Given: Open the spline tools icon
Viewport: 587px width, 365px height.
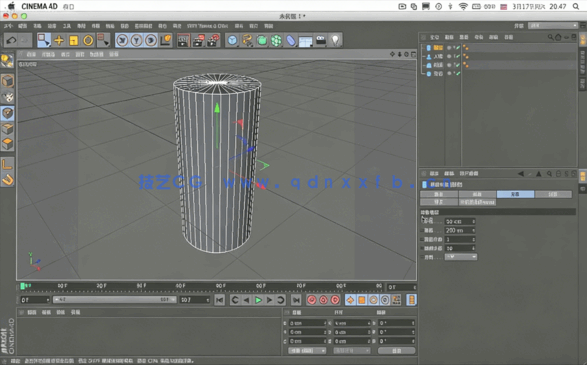Looking at the screenshot, I should click(247, 40).
